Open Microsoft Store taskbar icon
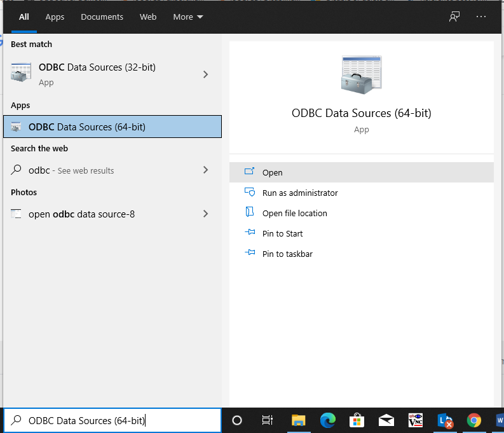This screenshot has width=504, height=433. (357, 420)
